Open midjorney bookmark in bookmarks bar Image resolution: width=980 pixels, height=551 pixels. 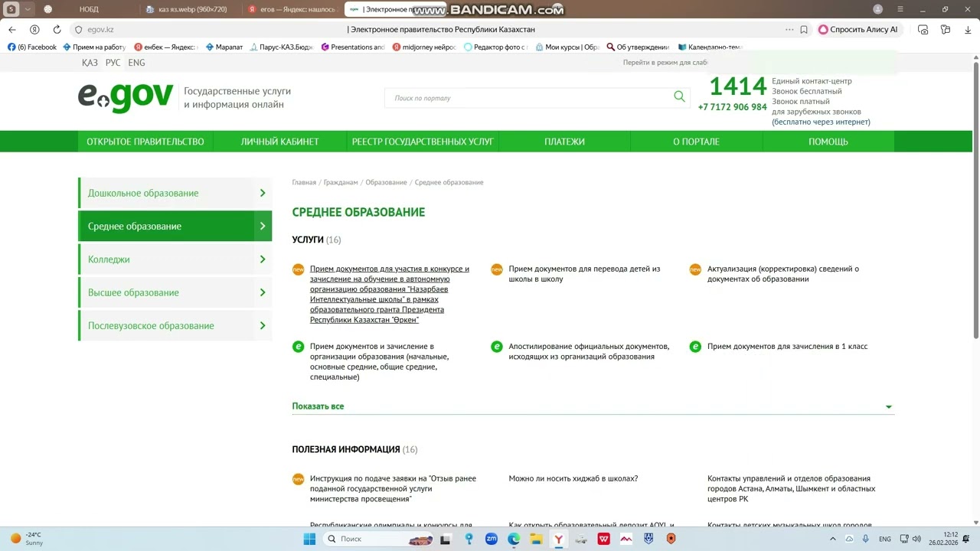click(x=424, y=47)
